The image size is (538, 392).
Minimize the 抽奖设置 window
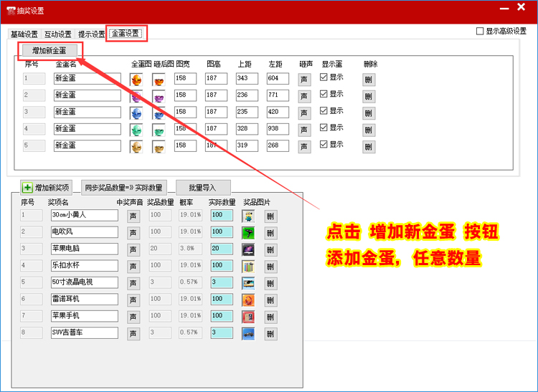point(504,8)
